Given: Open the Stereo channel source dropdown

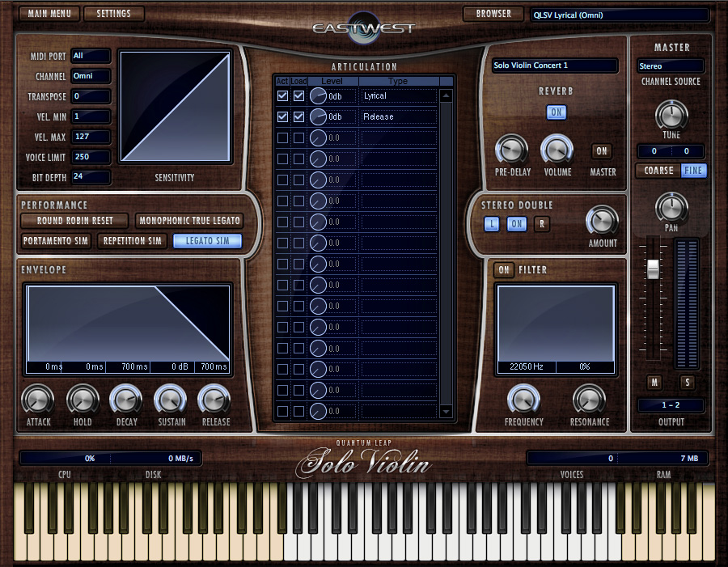Looking at the screenshot, I should (671, 66).
